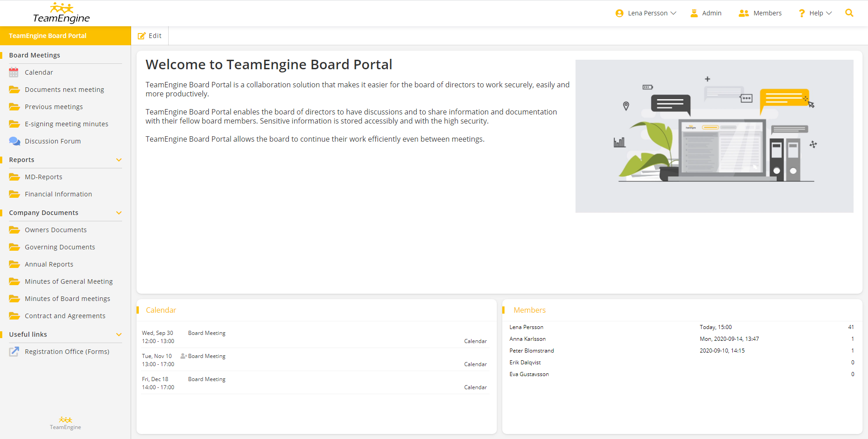Open the Financial Information link

58,194
